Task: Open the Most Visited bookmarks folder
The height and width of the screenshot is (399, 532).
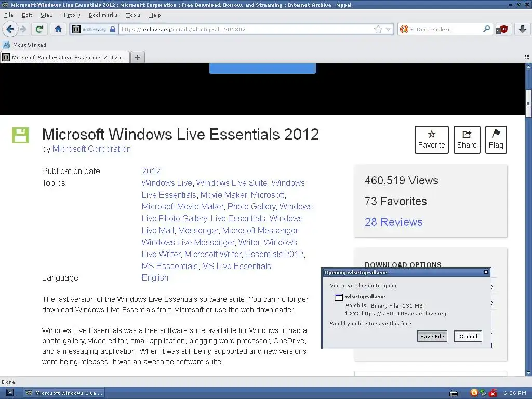Action: click(24, 45)
